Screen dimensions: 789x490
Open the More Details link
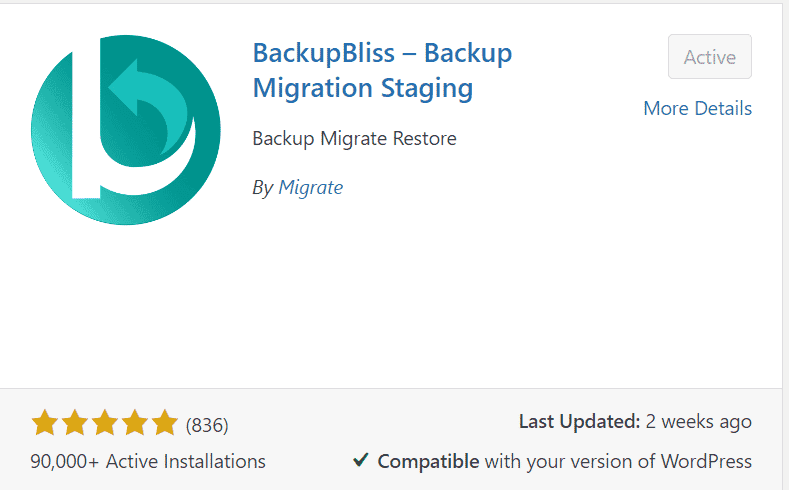coord(697,108)
